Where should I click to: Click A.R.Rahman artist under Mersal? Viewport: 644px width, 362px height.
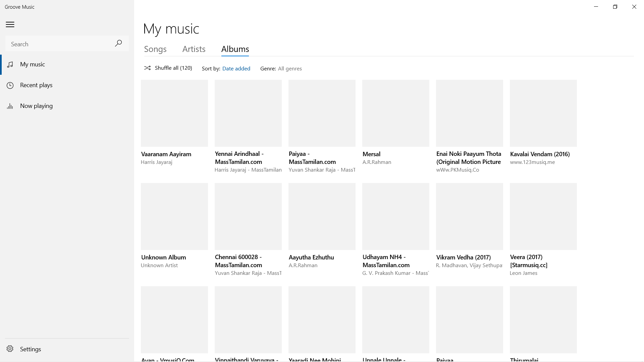(x=377, y=162)
